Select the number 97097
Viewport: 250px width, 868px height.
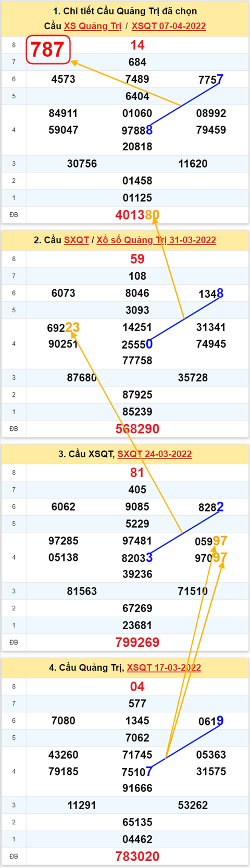point(211,558)
